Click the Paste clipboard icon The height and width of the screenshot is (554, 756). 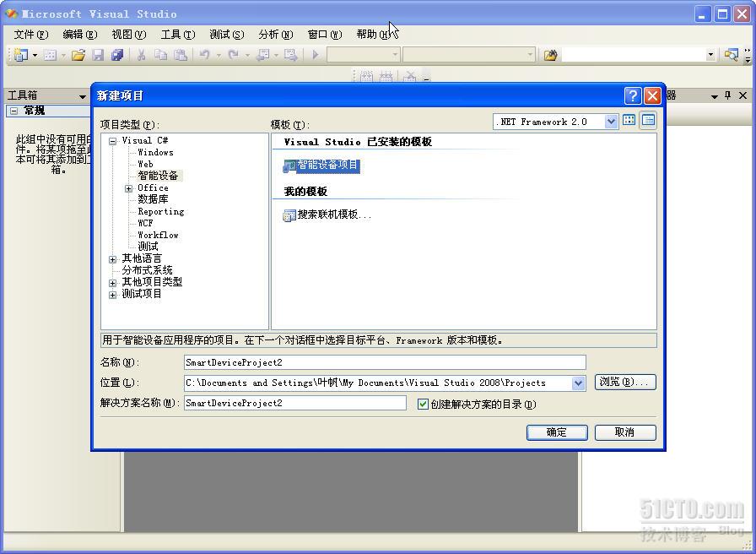[181, 55]
